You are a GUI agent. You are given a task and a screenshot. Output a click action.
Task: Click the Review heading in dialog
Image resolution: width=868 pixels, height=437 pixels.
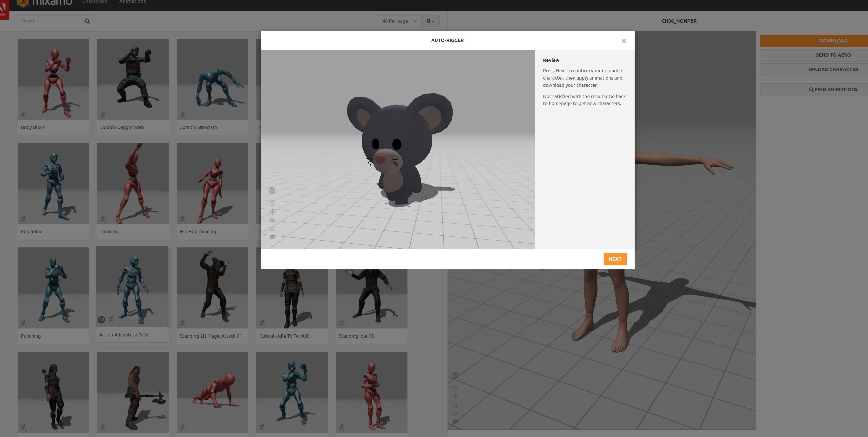tap(551, 60)
